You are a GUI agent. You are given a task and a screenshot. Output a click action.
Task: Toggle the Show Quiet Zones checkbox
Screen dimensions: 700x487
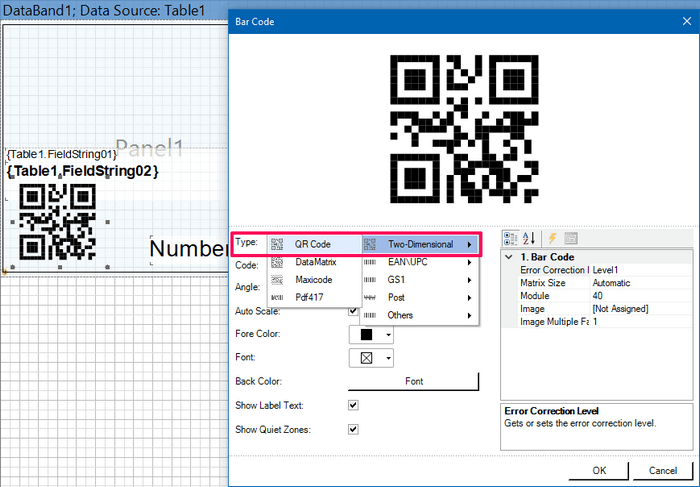353,429
